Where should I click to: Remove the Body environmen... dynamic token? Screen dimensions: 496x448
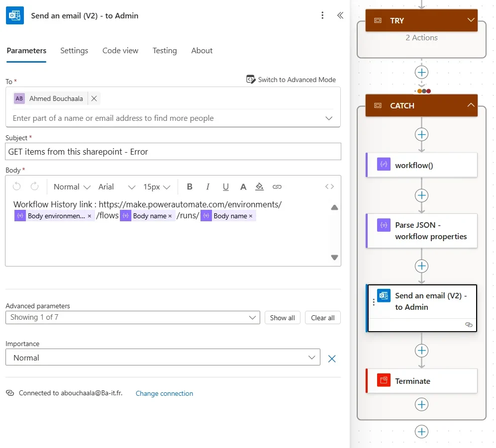tap(90, 216)
